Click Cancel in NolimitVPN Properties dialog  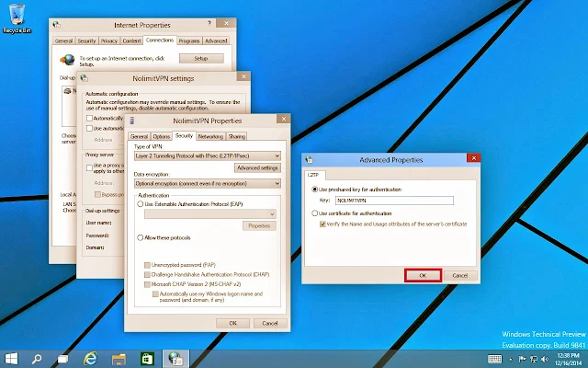tap(270, 323)
